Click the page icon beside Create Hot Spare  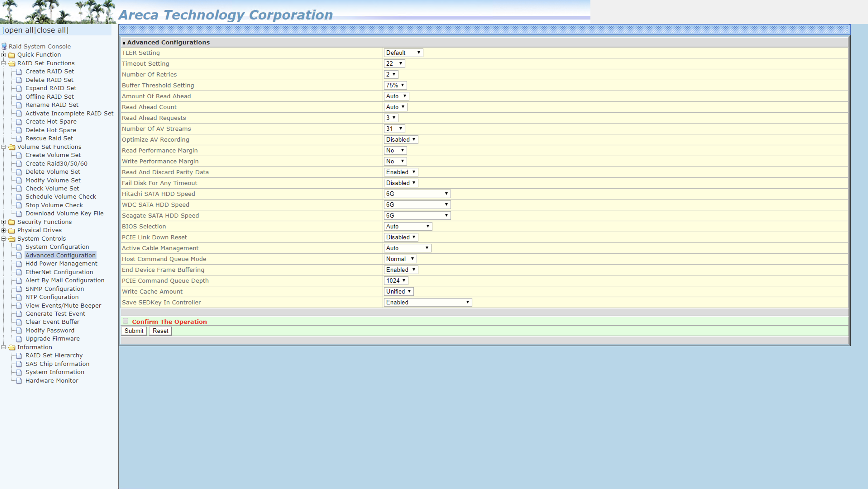(19, 122)
